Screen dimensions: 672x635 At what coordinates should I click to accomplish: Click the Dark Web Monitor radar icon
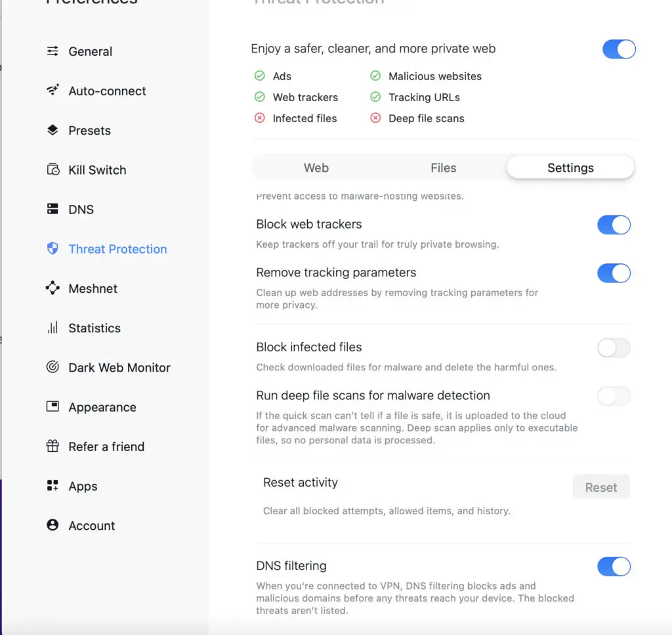coord(52,367)
